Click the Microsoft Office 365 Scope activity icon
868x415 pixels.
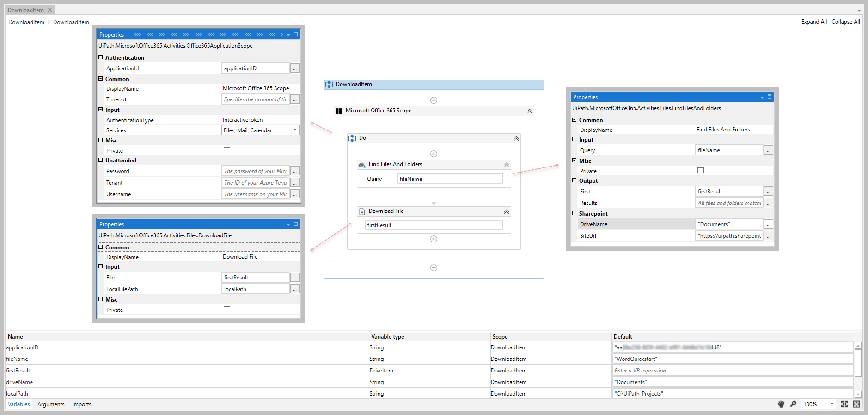click(x=339, y=111)
